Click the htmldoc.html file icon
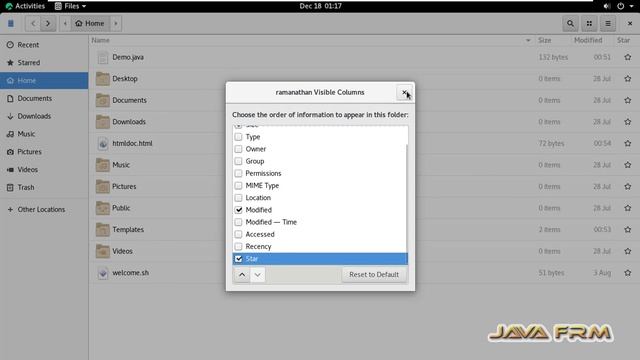 (x=103, y=144)
